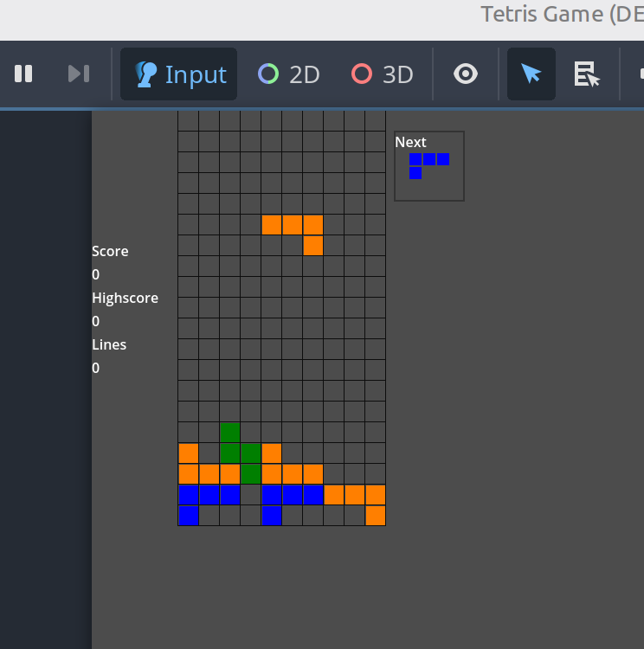Click the 'Next' label text
The height and width of the screenshot is (649, 644).
coord(410,142)
